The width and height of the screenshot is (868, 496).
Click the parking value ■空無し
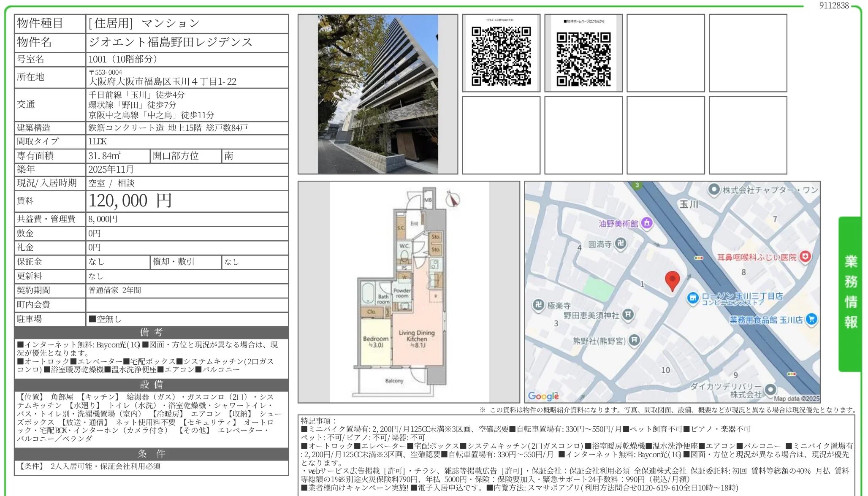click(x=105, y=319)
